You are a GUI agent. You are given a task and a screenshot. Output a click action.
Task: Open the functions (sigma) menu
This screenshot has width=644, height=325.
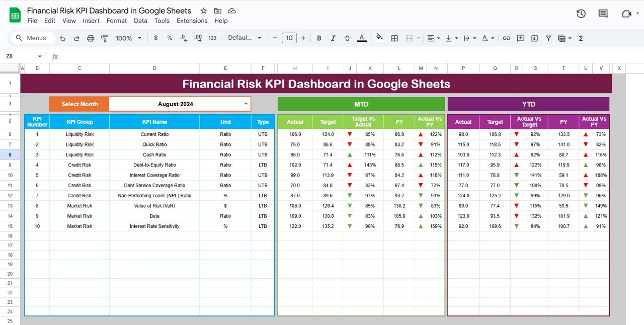(x=580, y=38)
